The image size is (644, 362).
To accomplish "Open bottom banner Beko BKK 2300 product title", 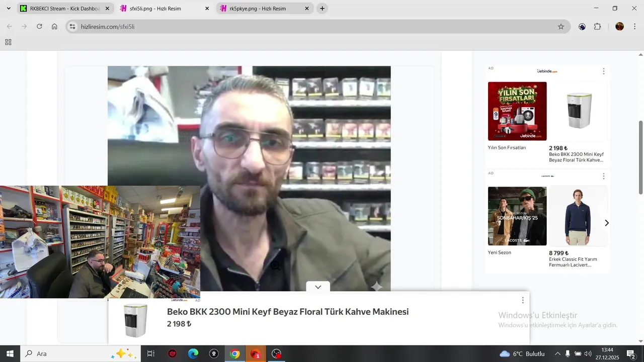I will [288, 312].
